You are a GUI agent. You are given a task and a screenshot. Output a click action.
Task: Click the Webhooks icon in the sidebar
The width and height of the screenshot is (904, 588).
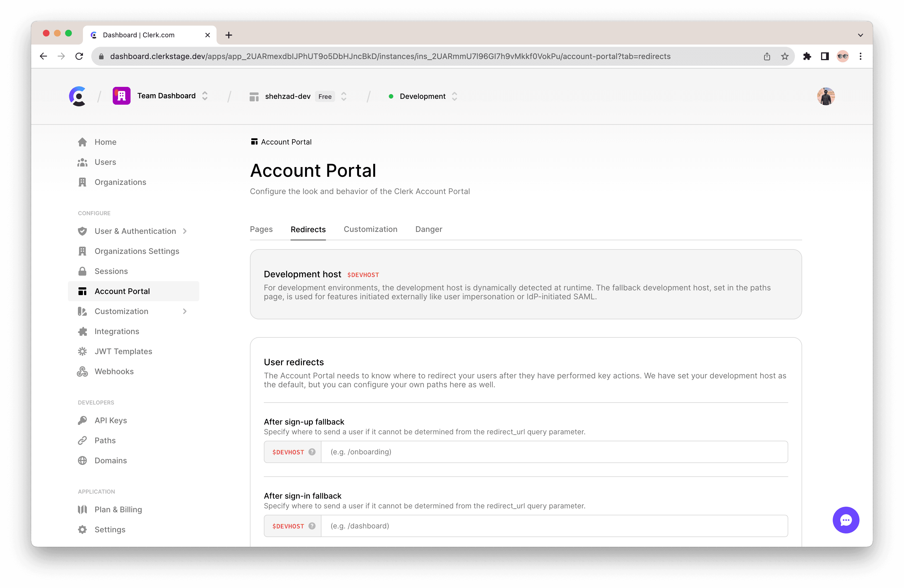tap(82, 371)
